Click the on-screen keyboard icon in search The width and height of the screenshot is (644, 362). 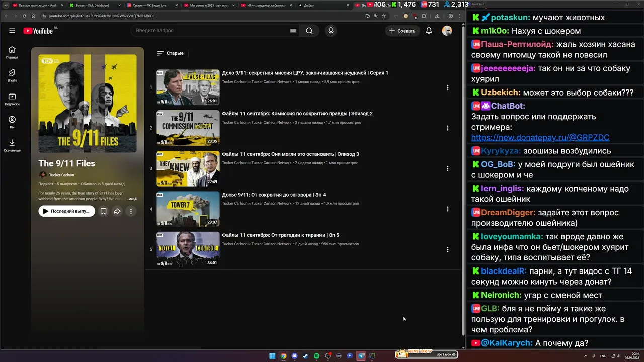pyautogui.click(x=293, y=31)
